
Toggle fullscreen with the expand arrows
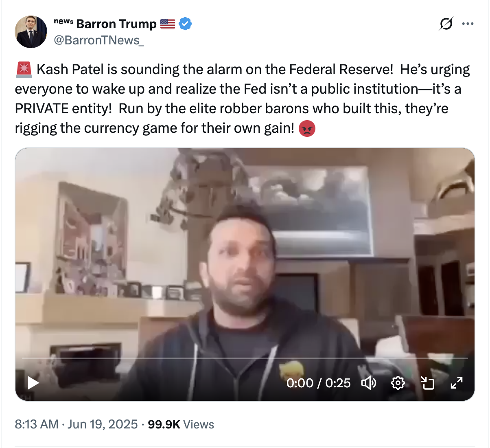pos(457,383)
